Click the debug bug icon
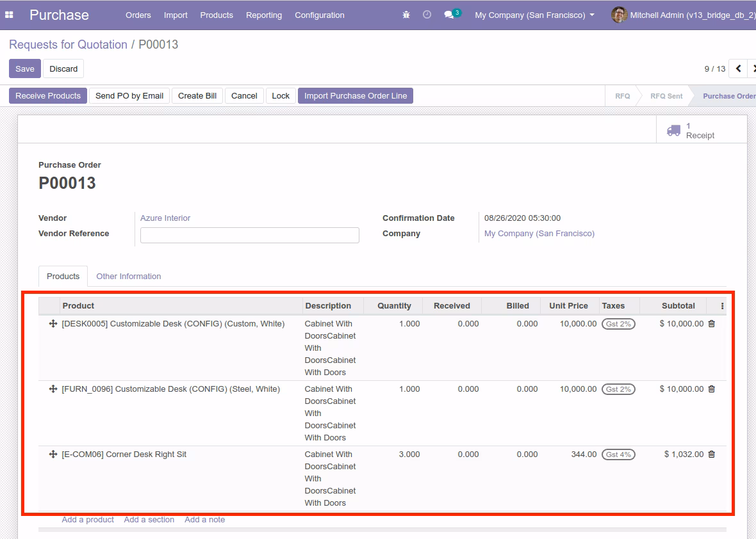Image resolution: width=756 pixels, height=539 pixels. pyautogui.click(x=406, y=15)
